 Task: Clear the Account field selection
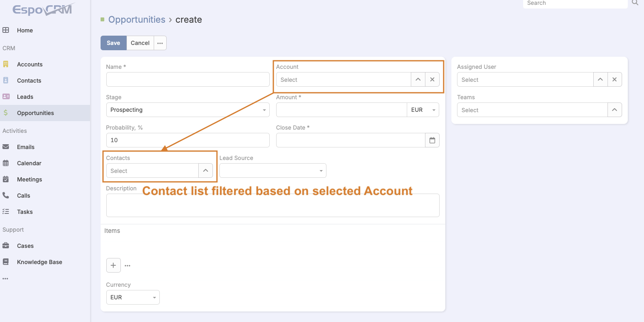coord(432,79)
